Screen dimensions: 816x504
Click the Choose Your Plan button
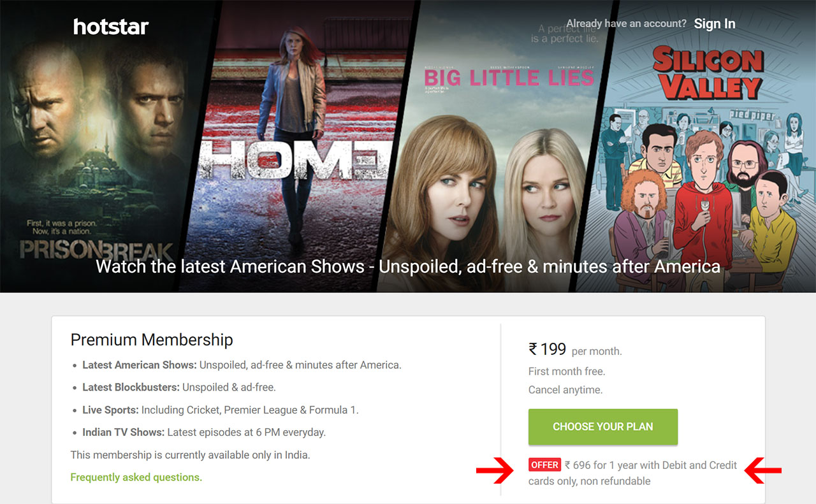pyautogui.click(x=603, y=427)
